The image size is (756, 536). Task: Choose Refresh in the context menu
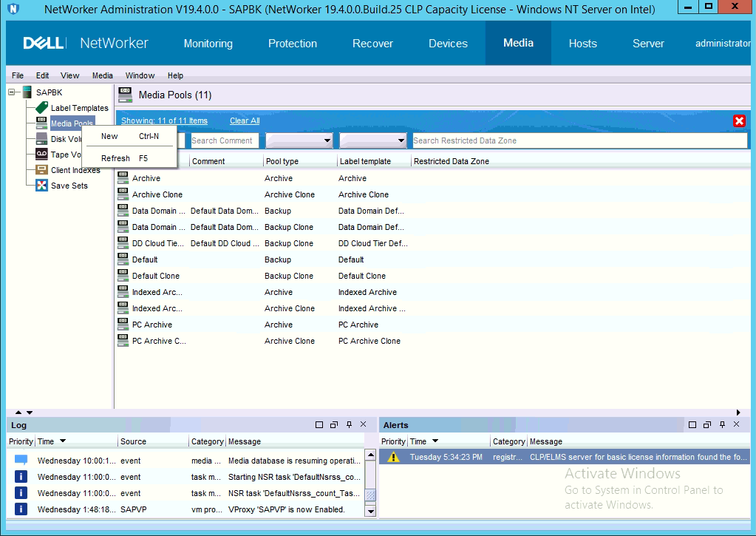pos(115,158)
